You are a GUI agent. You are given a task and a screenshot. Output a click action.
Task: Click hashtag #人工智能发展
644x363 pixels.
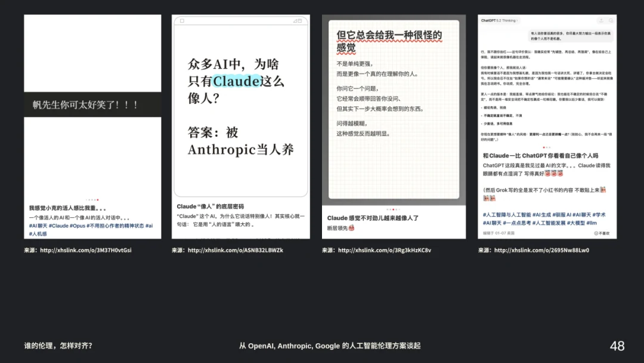[x=549, y=223]
